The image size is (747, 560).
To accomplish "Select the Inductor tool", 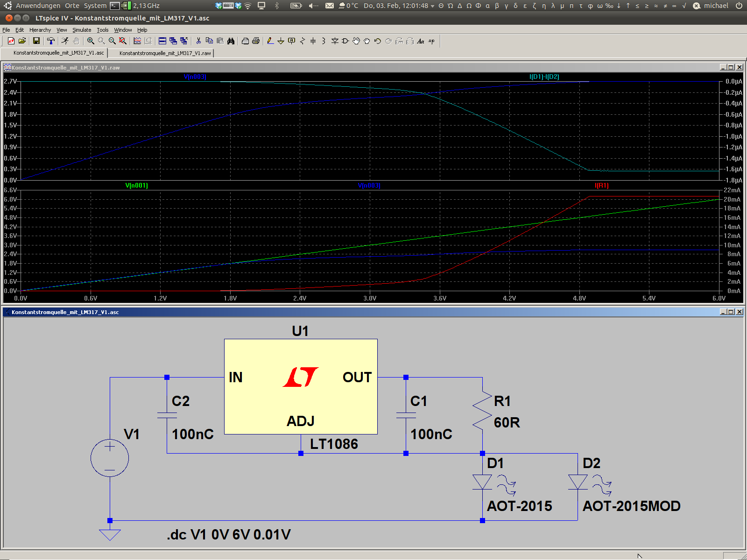I will 324,41.
